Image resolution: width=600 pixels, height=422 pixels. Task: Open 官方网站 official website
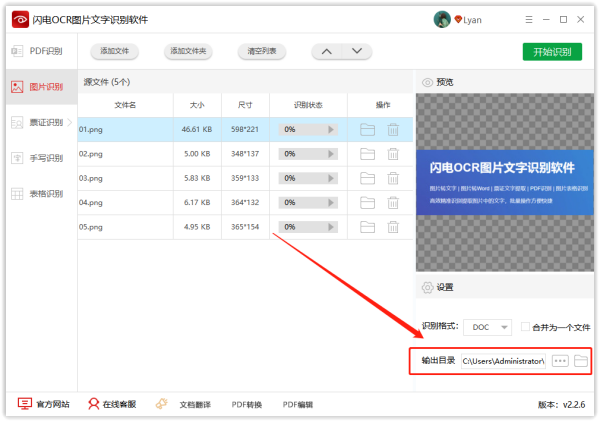point(44,404)
